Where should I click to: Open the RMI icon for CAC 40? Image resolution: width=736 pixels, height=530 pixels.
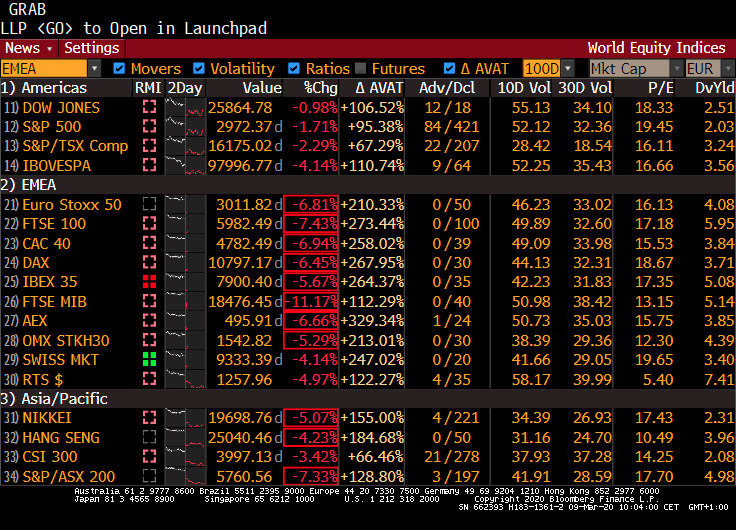[149, 243]
